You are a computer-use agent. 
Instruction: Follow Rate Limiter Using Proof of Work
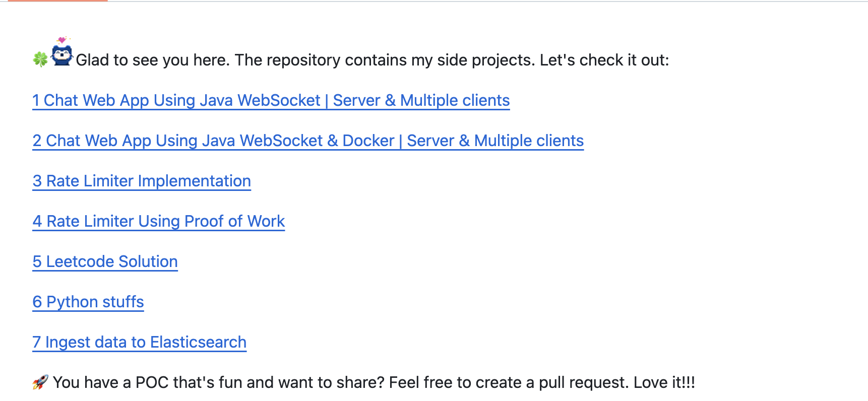click(159, 221)
